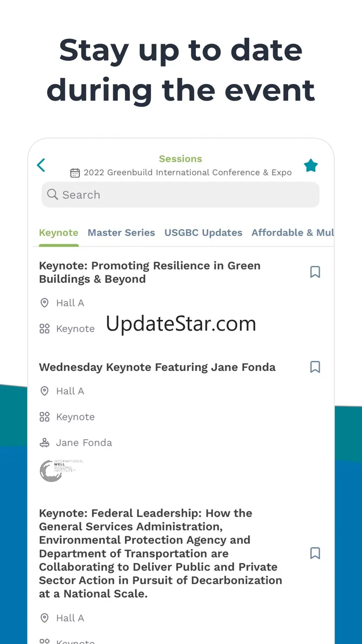Image resolution: width=362 pixels, height=644 pixels.
Task: Click Keynote category label under Jane Fonda session
Action: point(75,417)
